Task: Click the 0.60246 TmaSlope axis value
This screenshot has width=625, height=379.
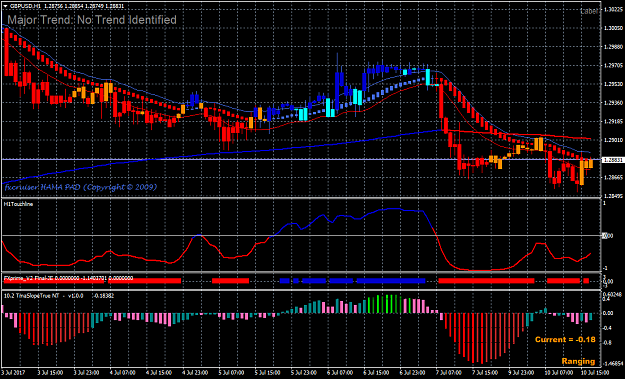Action: [612, 295]
